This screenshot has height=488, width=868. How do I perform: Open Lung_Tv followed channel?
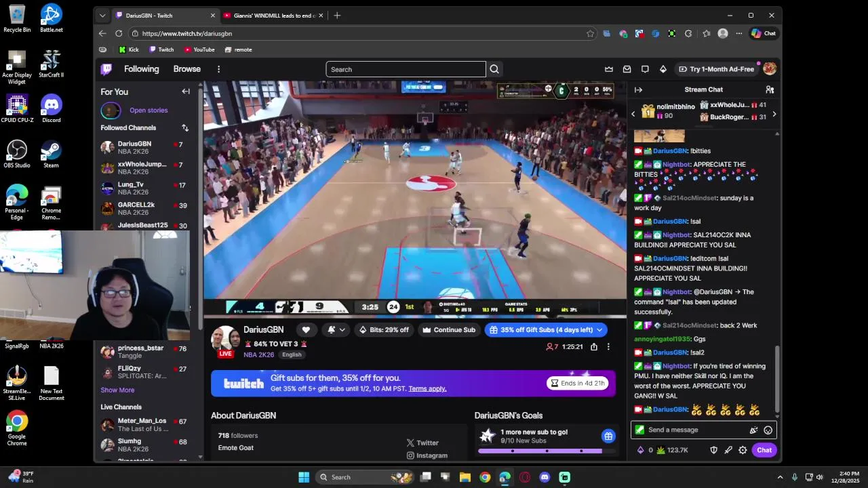(144, 188)
